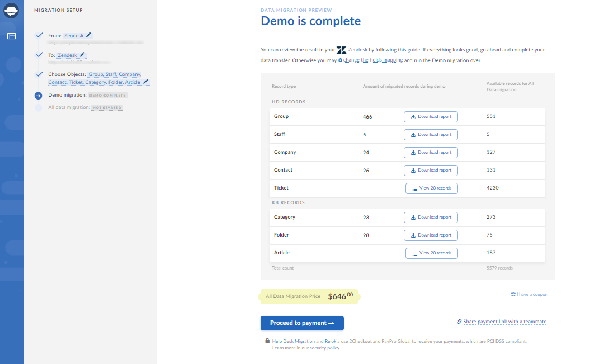590x364 pixels.
Task: Open the Zendesk review guide link
Action: [413, 50]
